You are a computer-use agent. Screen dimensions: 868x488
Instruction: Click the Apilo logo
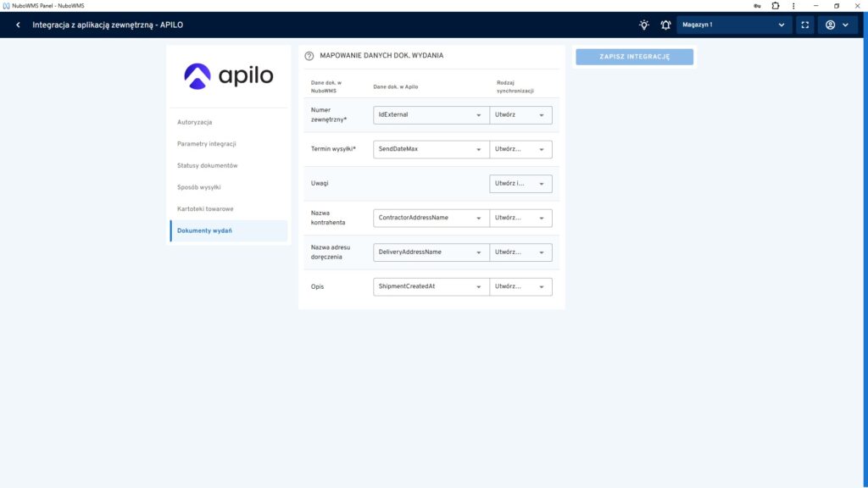pos(229,76)
